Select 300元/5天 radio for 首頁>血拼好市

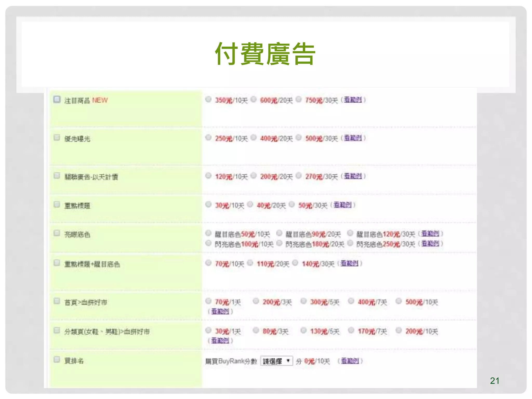[303, 301]
